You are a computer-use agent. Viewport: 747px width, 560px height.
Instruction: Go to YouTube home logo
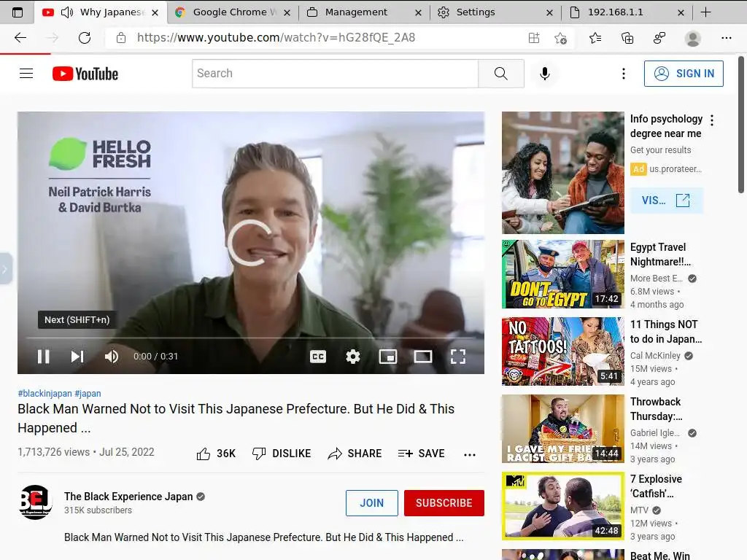click(x=85, y=74)
